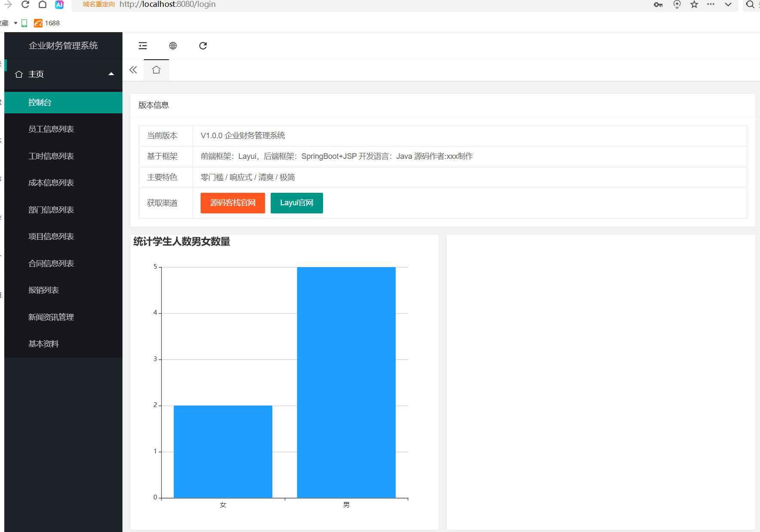This screenshot has width=760, height=532.
Task: Open the bookmarks bar dropdown arrow
Action: click(x=15, y=23)
